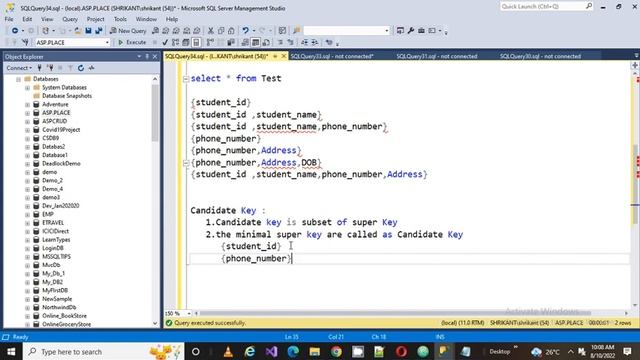Open the Query menu
The image size is (640, 360).
[70, 19]
